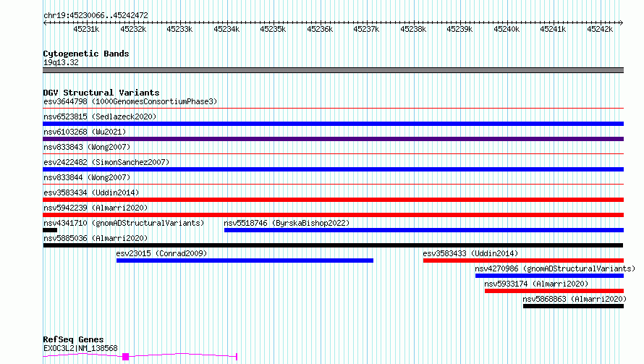Open variant nsv6523815 (Sedlazeck2020) label
Image resolution: width=644 pixels, height=364 pixels.
tap(100, 117)
